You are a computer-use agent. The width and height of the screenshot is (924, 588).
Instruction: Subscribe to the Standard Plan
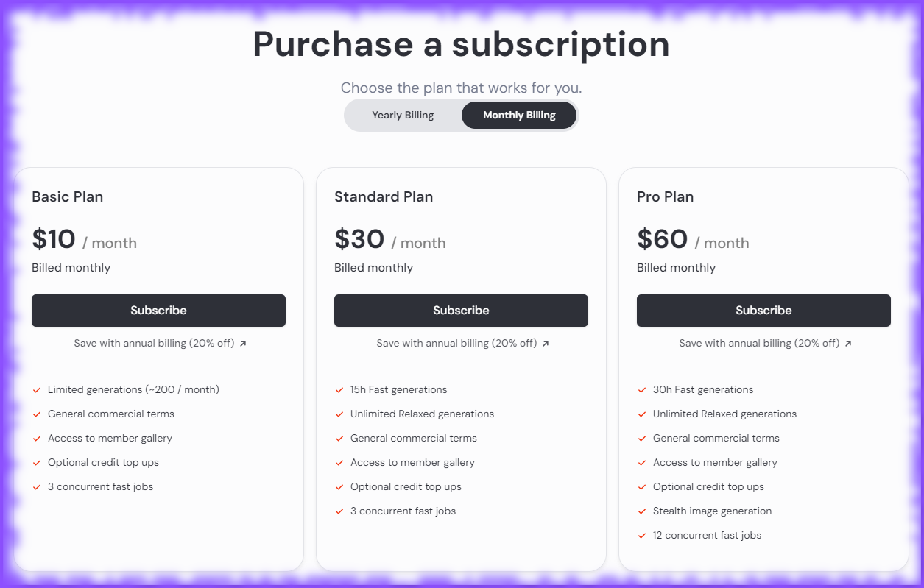[x=461, y=311]
